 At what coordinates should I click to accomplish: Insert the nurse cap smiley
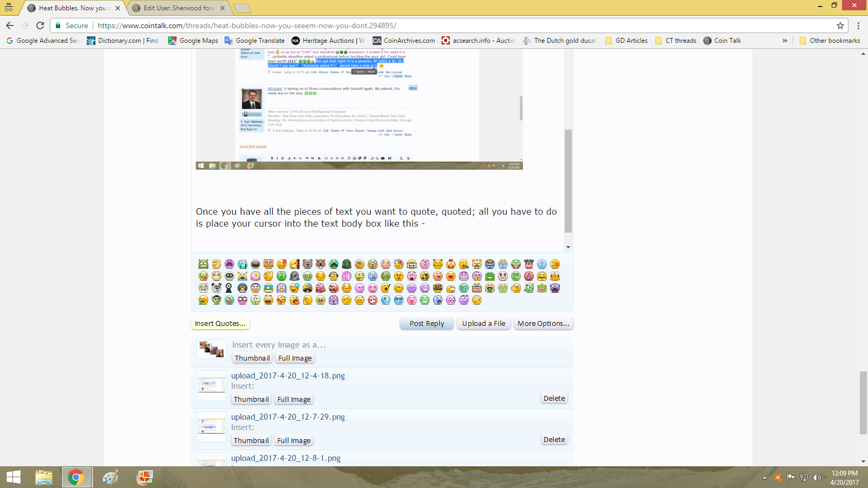(555, 276)
